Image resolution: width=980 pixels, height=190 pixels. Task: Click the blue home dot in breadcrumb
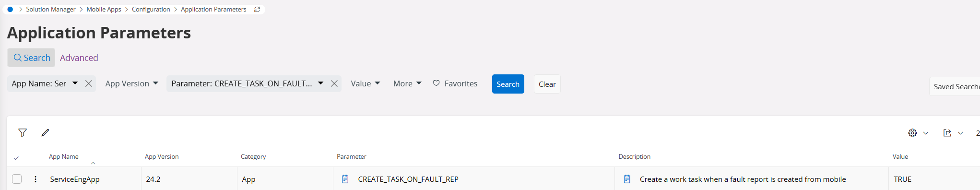(x=10, y=9)
